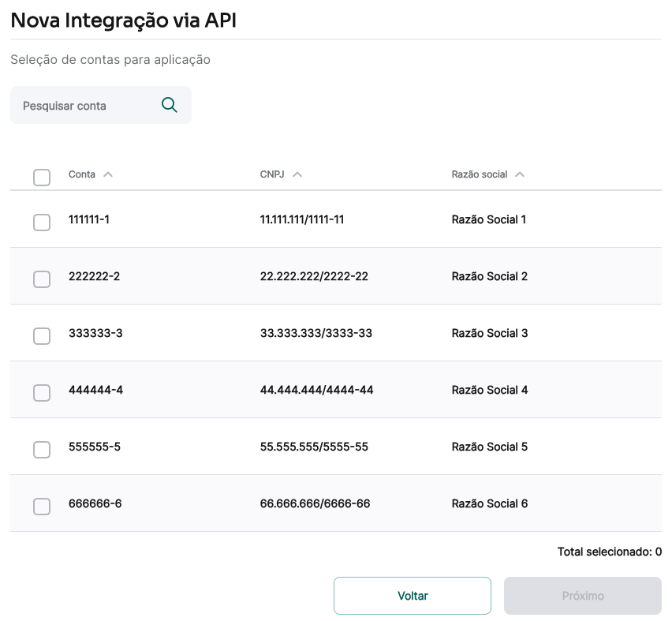The image size is (672, 621).
Task: Sort by CNPJ column arrow
Action: point(297,174)
